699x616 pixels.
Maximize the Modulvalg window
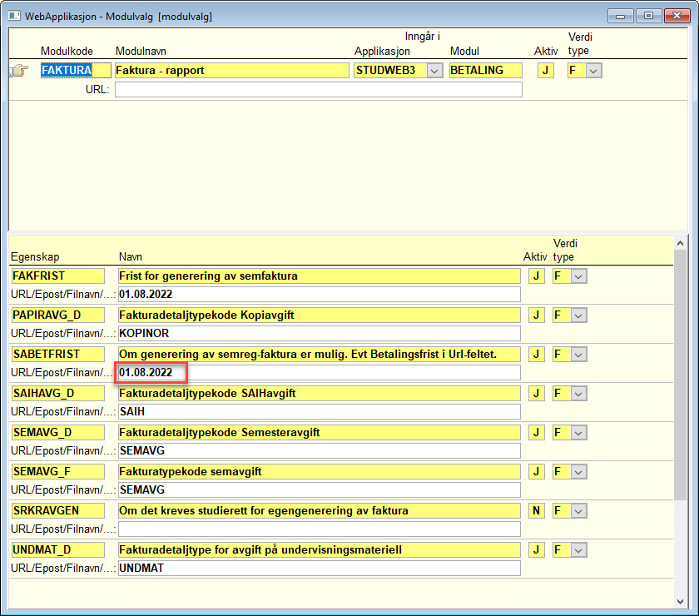tap(648, 16)
